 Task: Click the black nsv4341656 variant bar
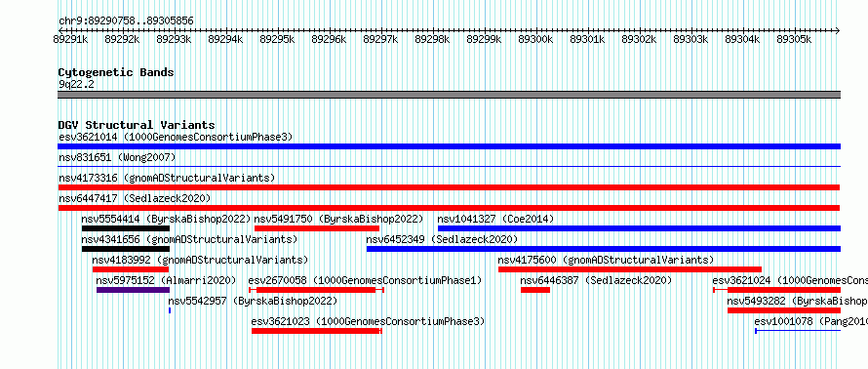pos(126,249)
